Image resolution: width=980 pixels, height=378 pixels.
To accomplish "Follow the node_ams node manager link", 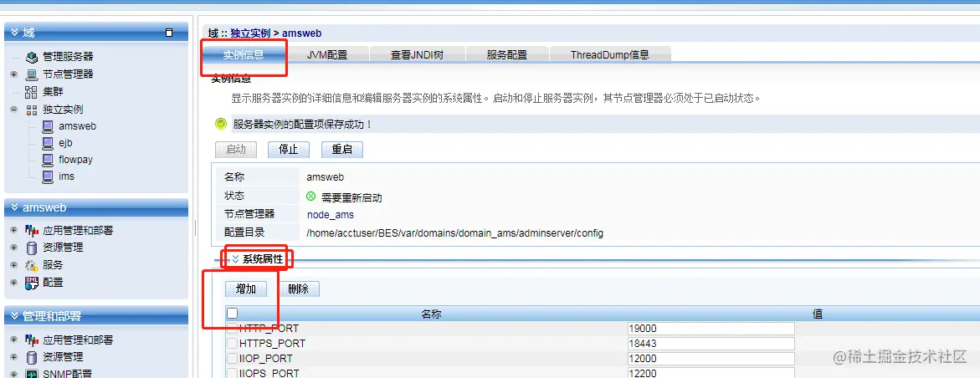I will tap(330, 215).
